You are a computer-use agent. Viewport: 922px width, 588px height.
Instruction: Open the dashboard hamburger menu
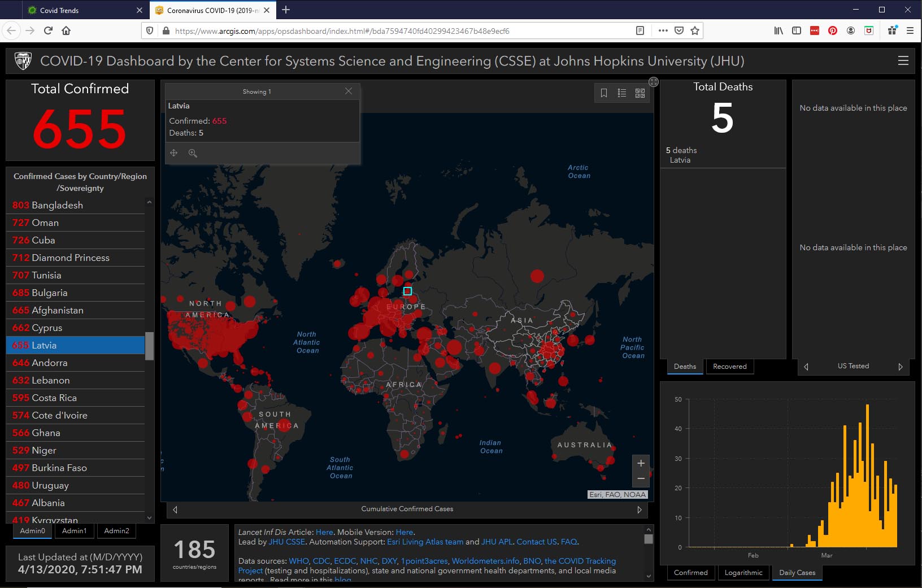(903, 61)
